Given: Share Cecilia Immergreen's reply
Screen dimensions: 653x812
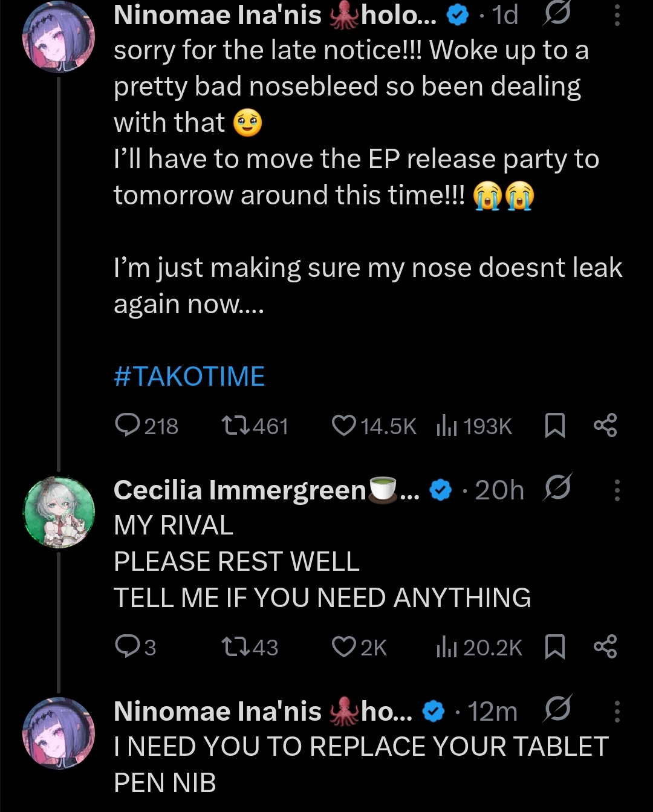Looking at the screenshot, I should coord(605,647).
